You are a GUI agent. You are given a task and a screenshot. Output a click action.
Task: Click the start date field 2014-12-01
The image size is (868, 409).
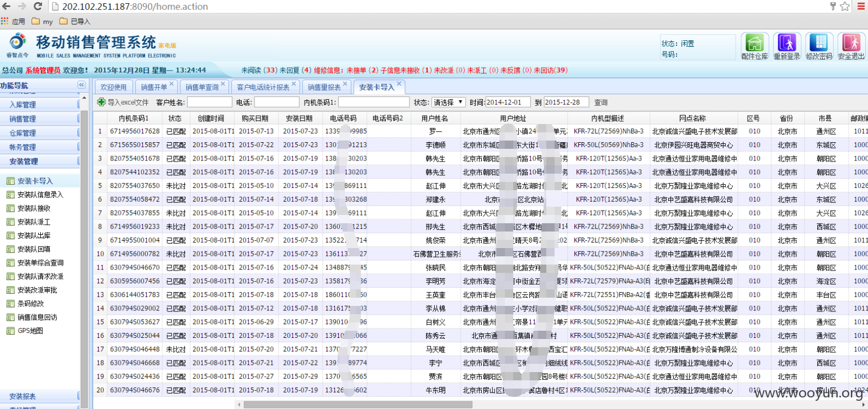(x=508, y=103)
